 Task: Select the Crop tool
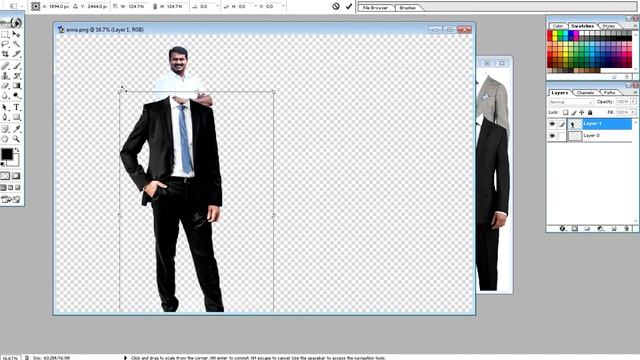point(5,54)
